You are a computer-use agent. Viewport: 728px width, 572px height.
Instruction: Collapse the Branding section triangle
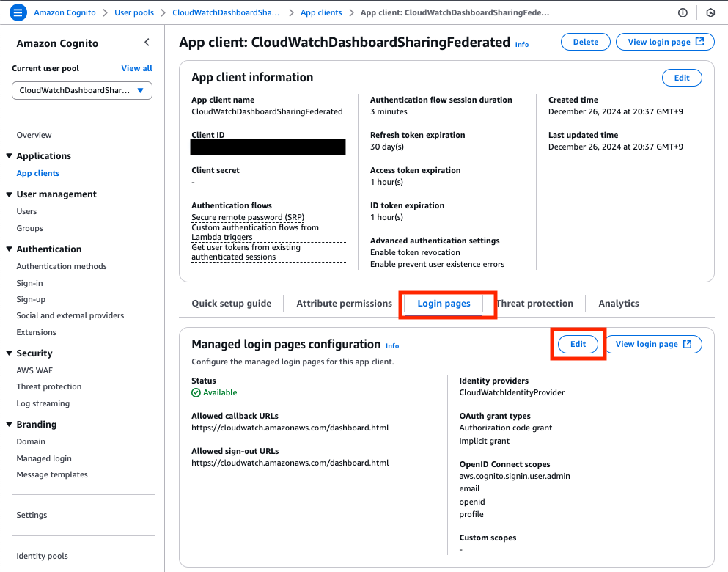point(9,425)
